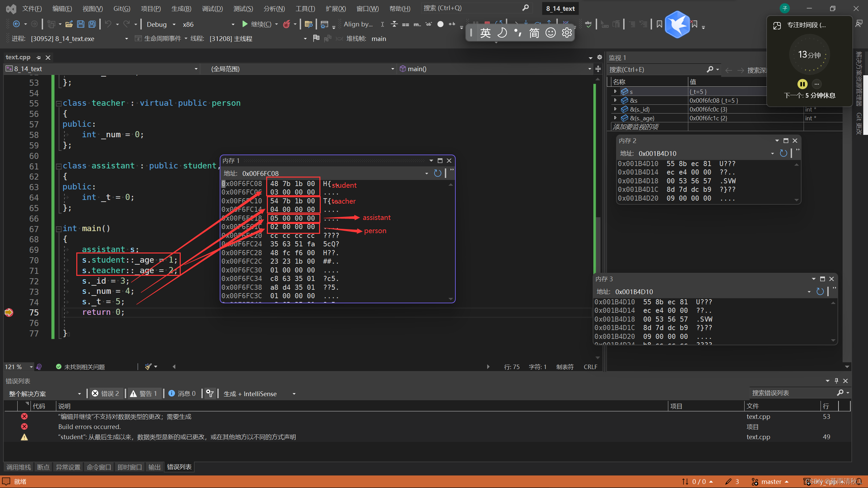The image size is (868, 488).
Task: Click the Hot Reload flame icon
Action: click(x=287, y=24)
